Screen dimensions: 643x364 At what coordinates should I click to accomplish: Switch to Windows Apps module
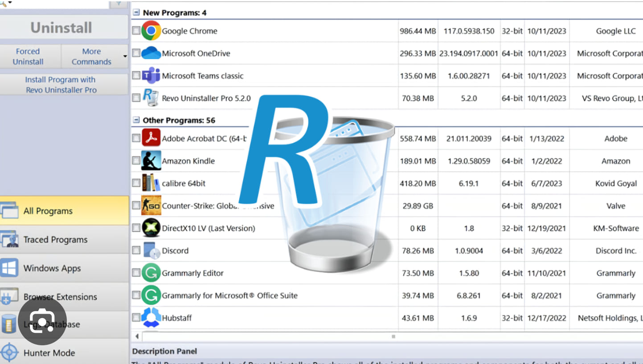coord(64,268)
